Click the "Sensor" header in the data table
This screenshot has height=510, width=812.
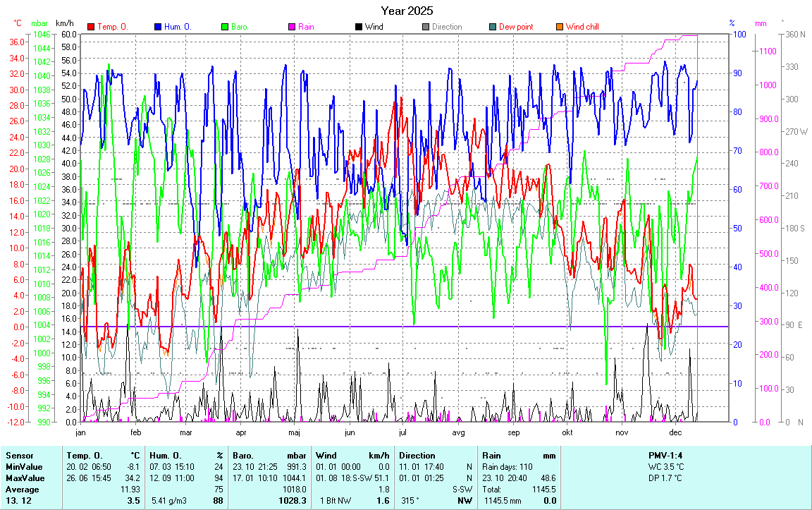[19, 456]
